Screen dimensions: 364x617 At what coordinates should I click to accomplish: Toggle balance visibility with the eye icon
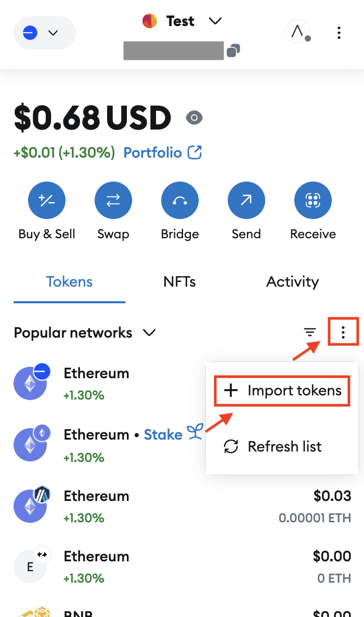(x=194, y=118)
